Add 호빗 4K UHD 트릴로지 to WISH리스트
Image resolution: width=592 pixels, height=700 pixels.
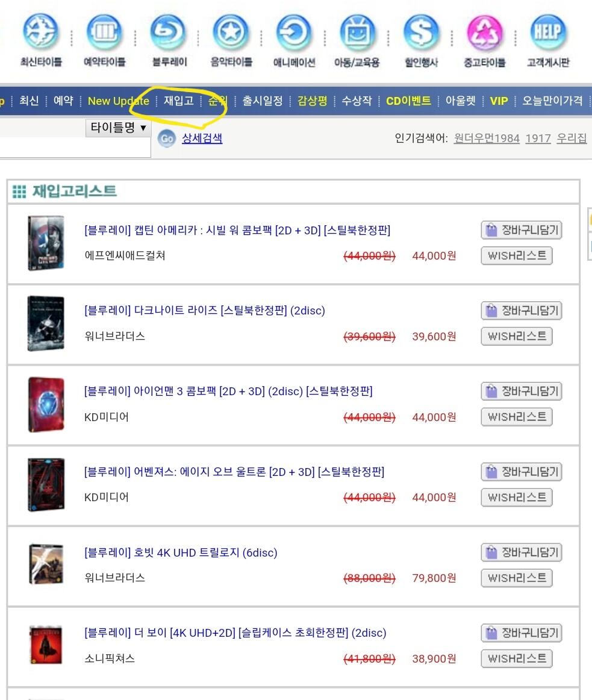click(517, 578)
